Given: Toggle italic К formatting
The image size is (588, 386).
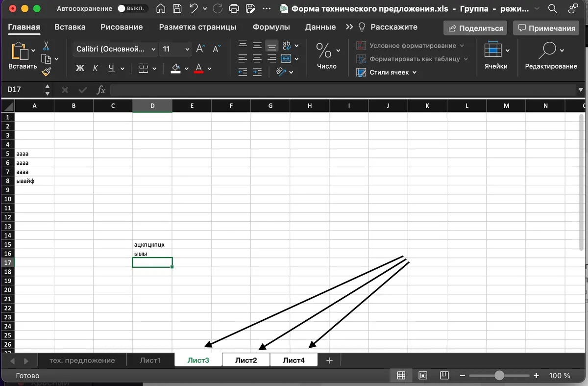Looking at the screenshot, I should (96, 69).
